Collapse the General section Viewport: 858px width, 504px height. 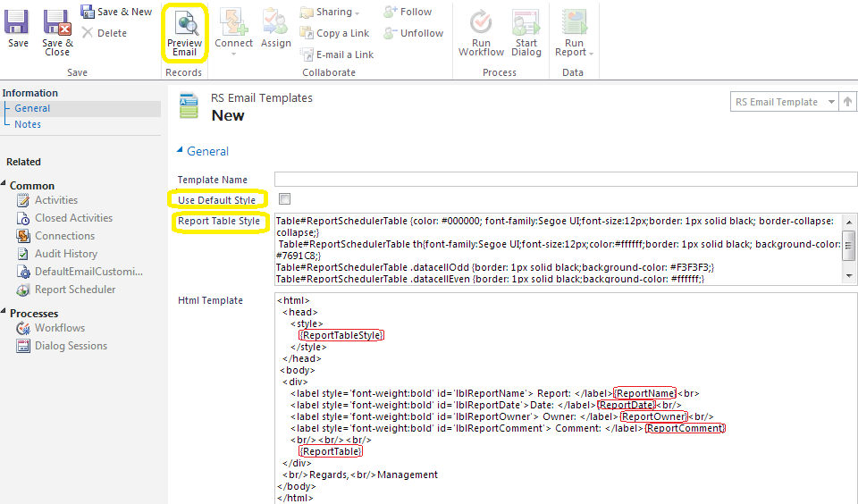(180, 151)
